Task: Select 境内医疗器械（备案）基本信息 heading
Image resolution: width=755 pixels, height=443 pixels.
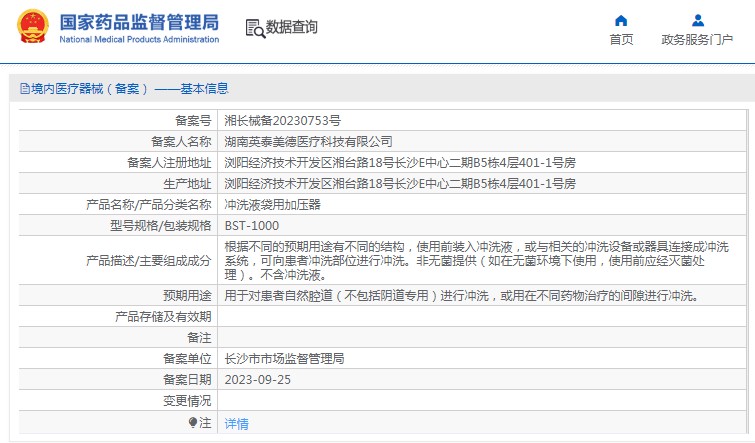Action: [x=130, y=89]
